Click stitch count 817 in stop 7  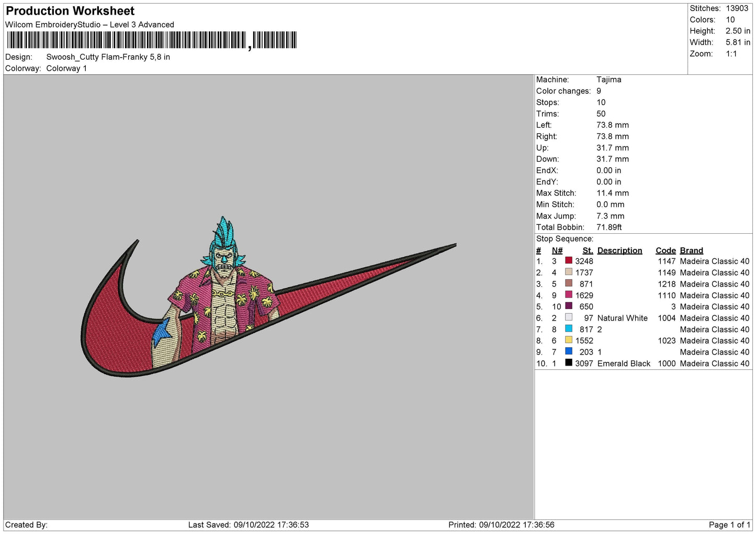586,330
